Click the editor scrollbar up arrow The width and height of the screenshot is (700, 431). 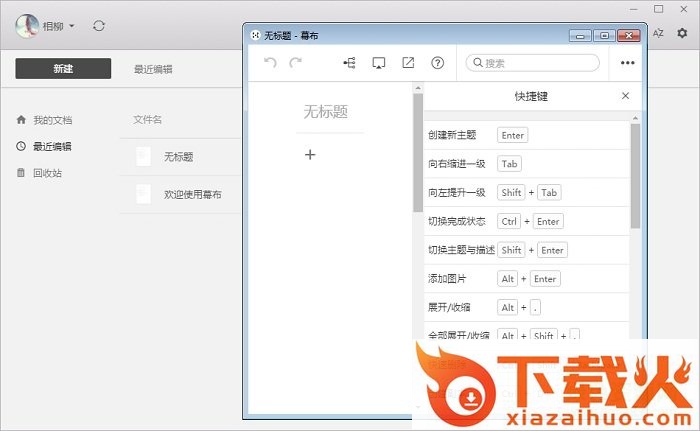pos(418,88)
